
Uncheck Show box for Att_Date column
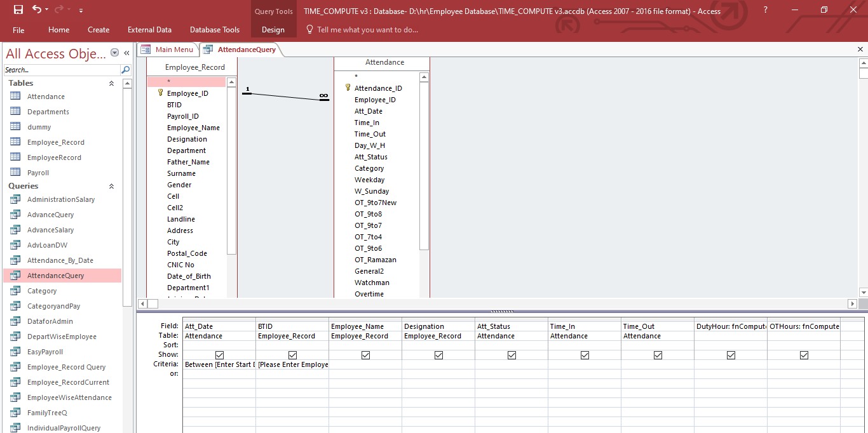click(x=219, y=355)
